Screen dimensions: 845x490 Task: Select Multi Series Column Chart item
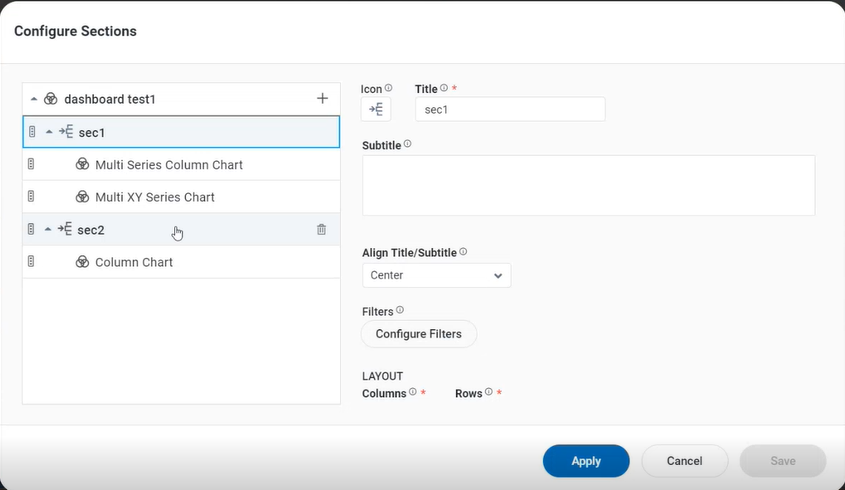(x=168, y=164)
